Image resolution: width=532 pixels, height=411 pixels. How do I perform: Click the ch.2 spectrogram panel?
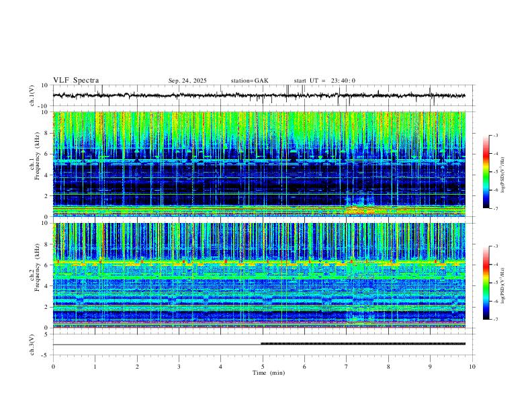coord(259,275)
